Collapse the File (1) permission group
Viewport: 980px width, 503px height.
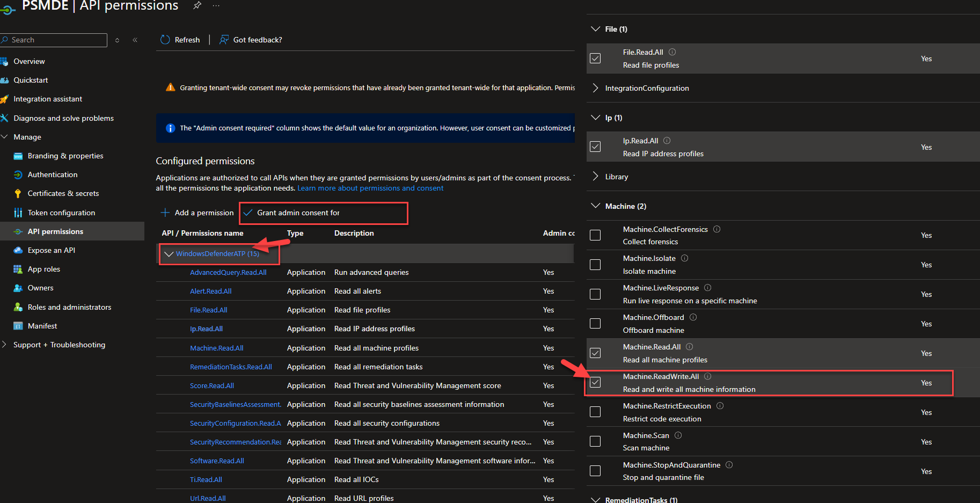coord(595,29)
